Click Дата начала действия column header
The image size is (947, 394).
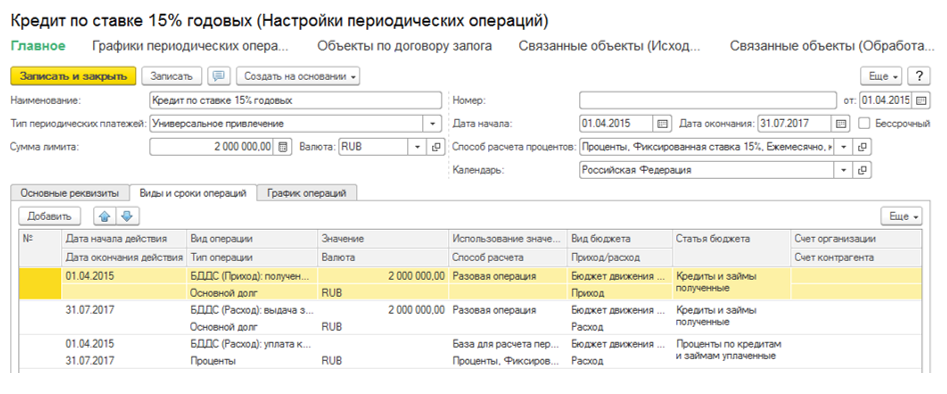click(x=124, y=239)
